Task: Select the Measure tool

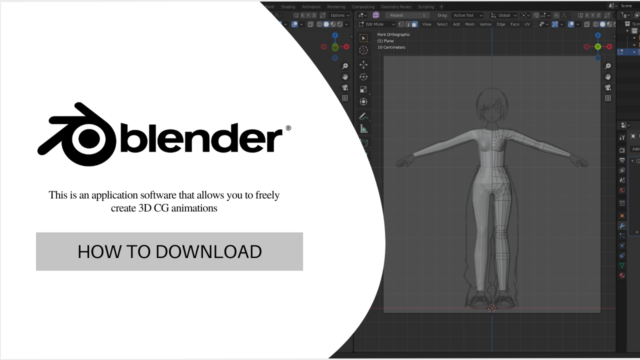Action: click(x=363, y=129)
